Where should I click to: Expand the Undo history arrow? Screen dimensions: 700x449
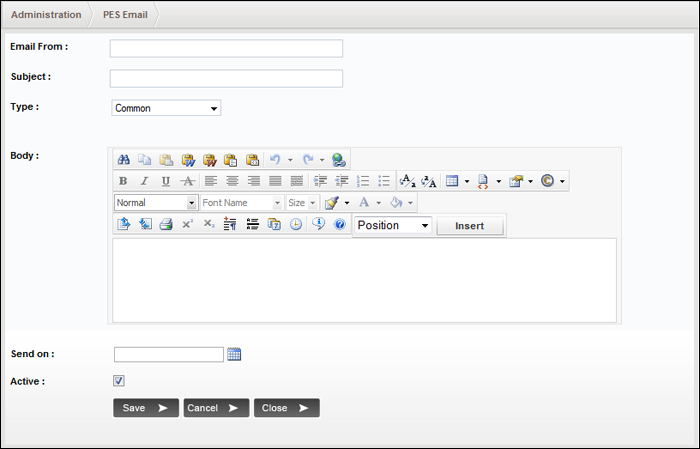(x=290, y=160)
